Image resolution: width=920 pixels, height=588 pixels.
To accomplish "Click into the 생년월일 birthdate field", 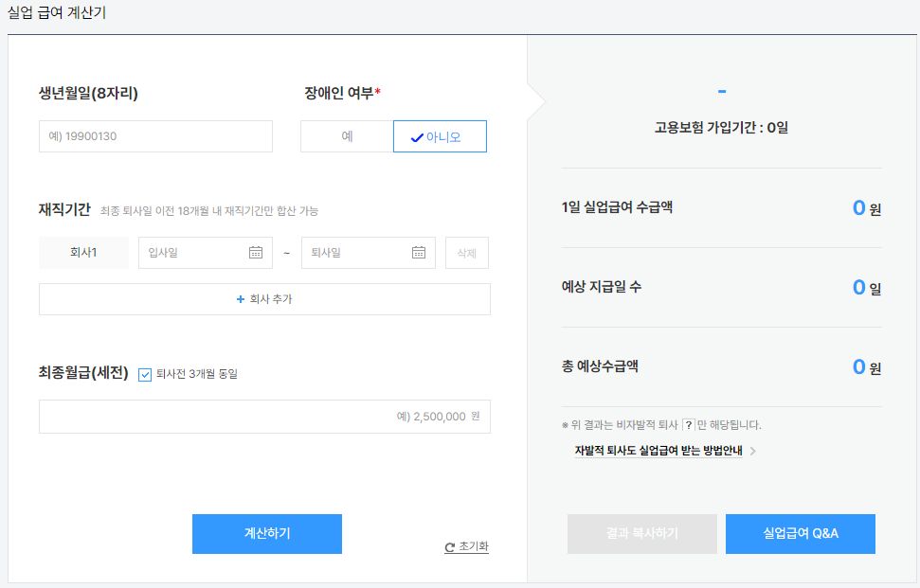I will [154, 135].
